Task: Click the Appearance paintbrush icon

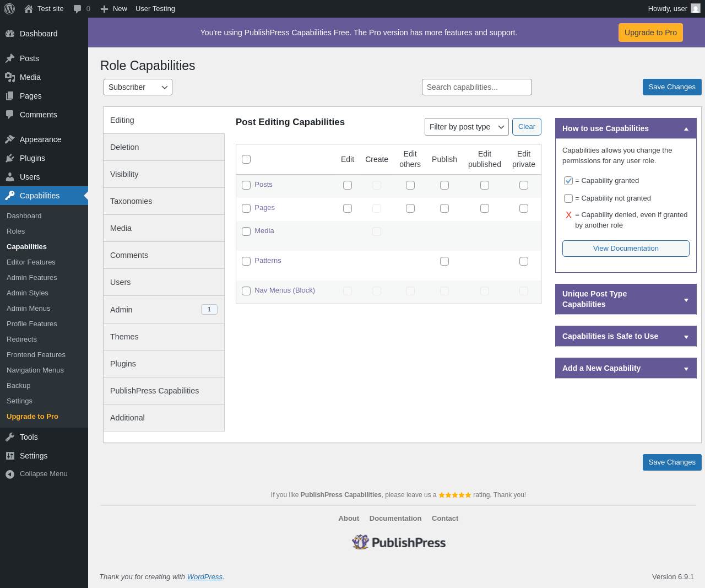Action: (10, 139)
